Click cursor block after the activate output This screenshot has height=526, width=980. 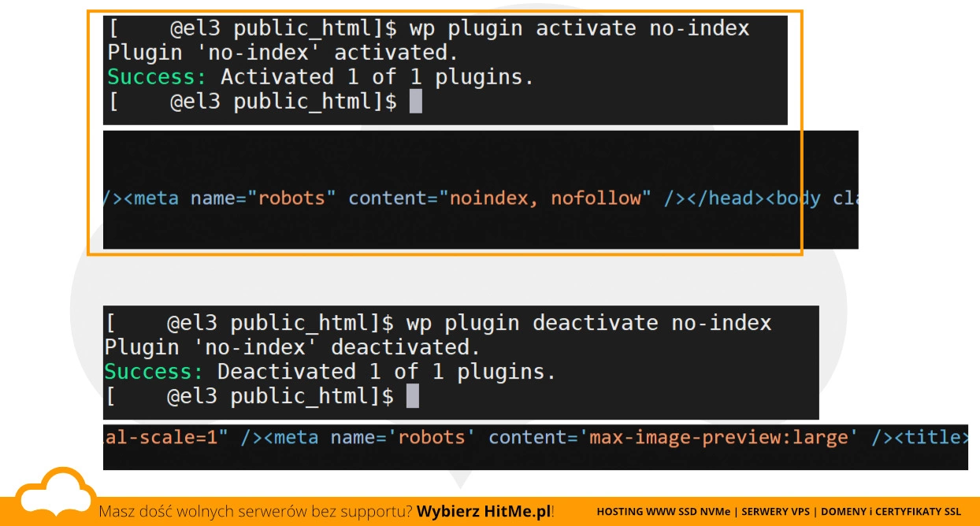(x=416, y=102)
